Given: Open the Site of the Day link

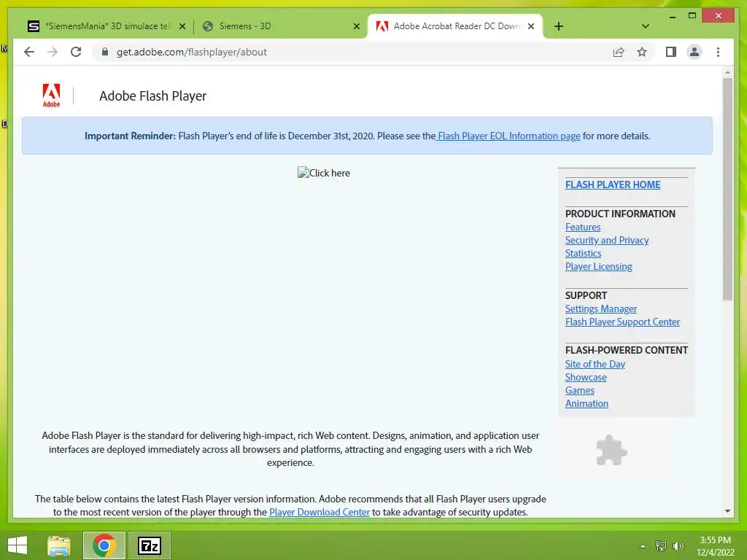Looking at the screenshot, I should (595, 364).
